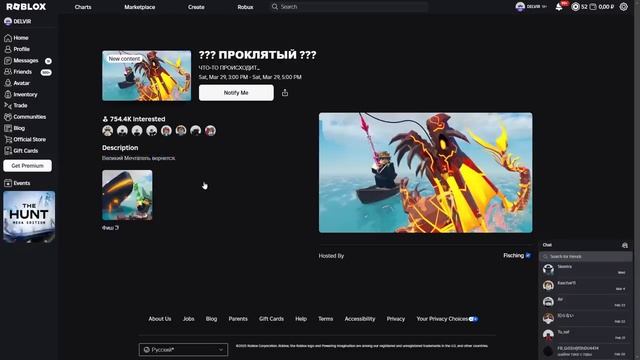
Task: Focus the top Search field
Action: click(x=349, y=7)
